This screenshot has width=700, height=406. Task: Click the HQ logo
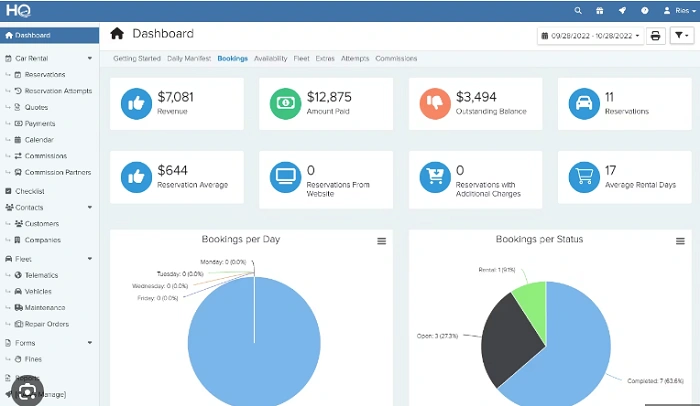17,10
